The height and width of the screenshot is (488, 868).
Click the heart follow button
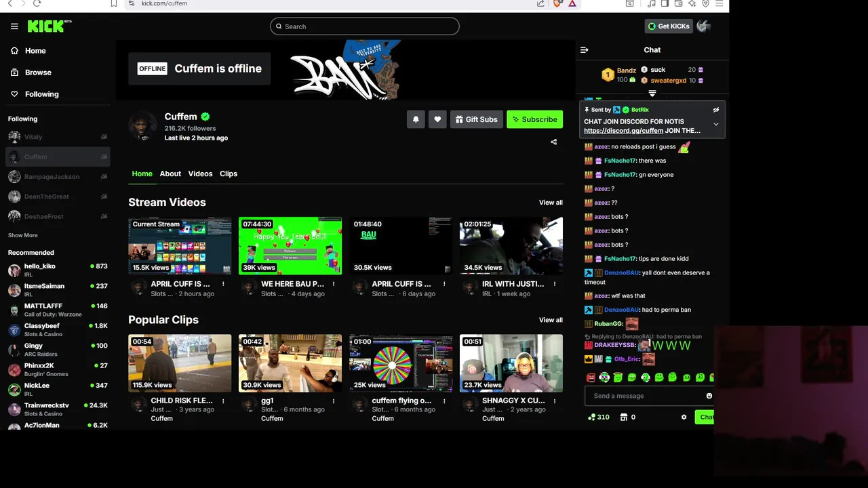coord(437,119)
